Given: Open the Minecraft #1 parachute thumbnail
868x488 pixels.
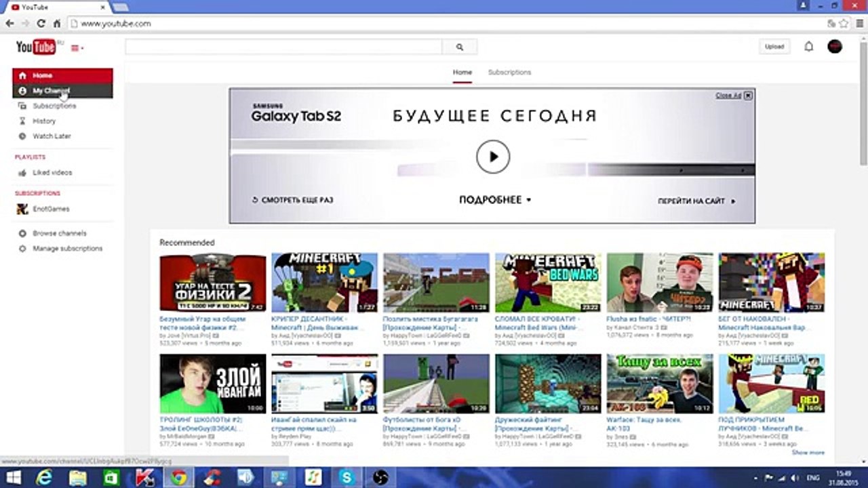Looking at the screenshot, I should coord(325,283).
